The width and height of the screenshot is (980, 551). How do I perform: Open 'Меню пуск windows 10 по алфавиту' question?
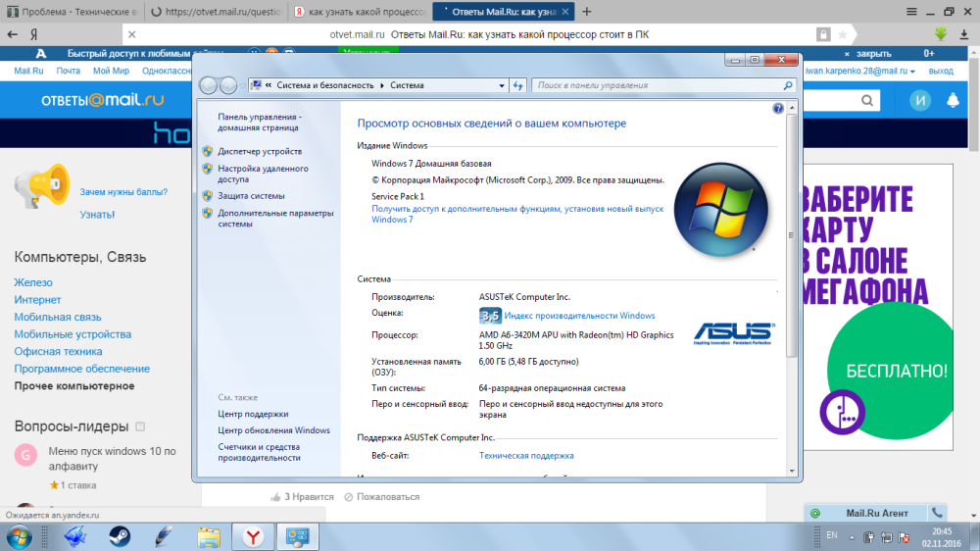113,459
